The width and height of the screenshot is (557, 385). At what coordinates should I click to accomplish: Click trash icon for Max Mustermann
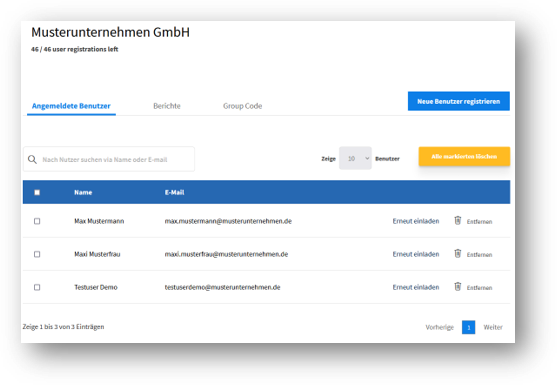coord(458,221)
